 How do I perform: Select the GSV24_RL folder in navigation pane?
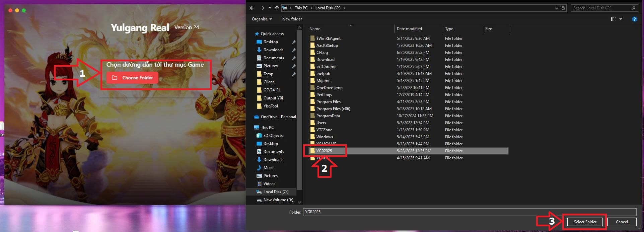272,90
